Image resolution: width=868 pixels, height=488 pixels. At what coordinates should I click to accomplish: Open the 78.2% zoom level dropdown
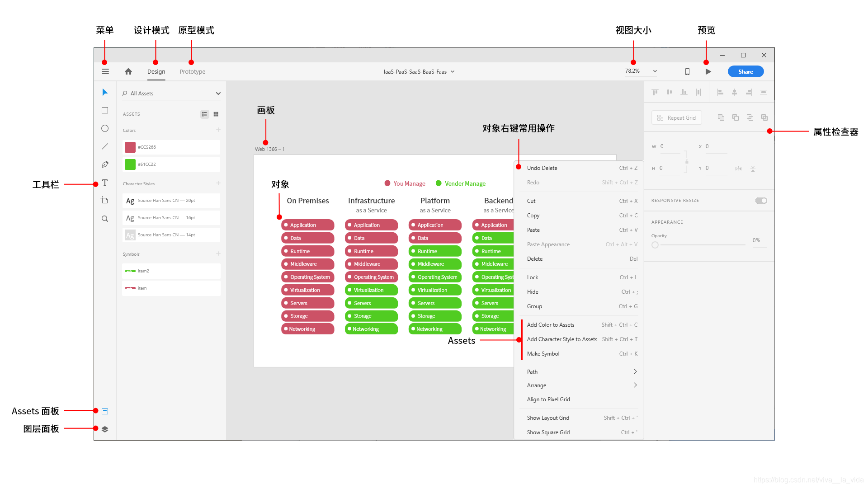pos(655,71)
